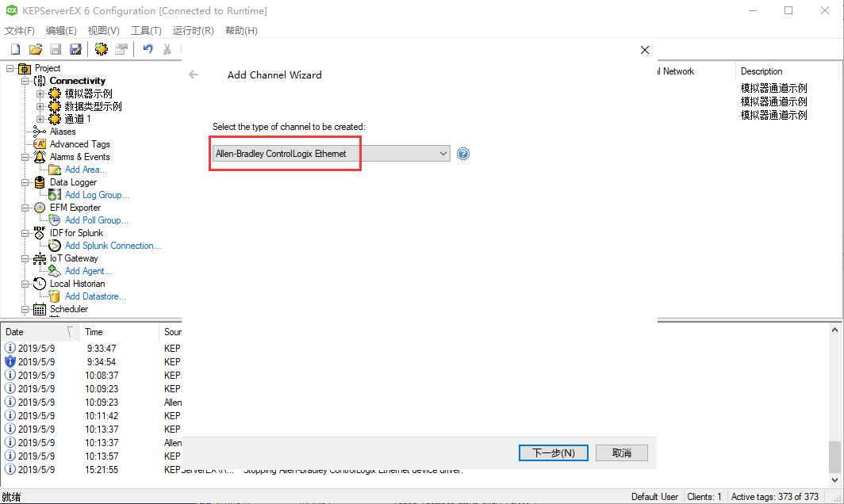Close the Add Channel Wizard dialog
Image resolution: width=844 pixels, height=504 pixels.
pos(645,50)
